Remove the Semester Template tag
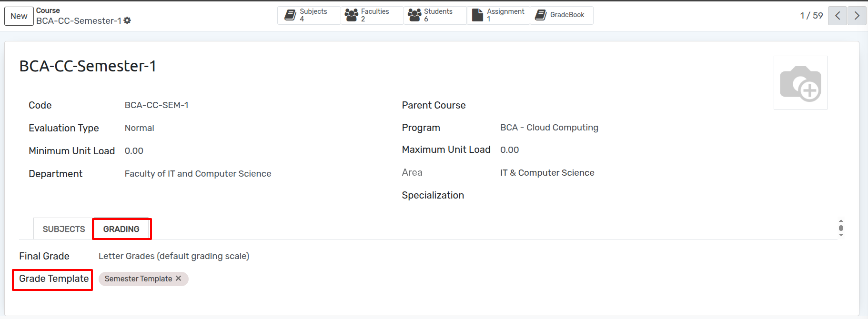Screen dimensions: 868x319 pyautogui.click(x=179, y=279)
